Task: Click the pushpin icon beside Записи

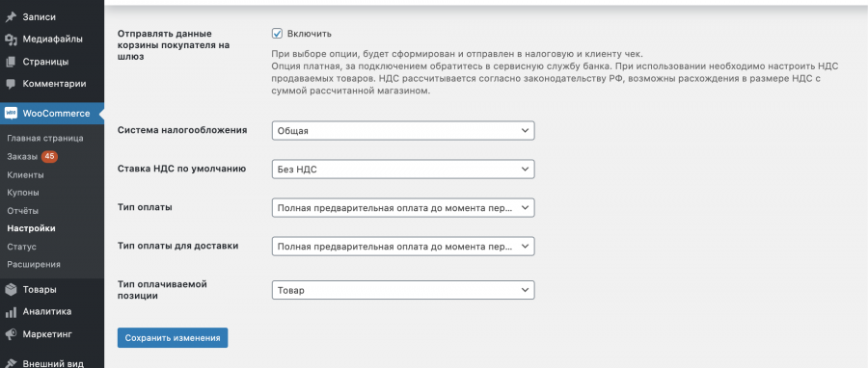Action: click(x=11, y=17)
